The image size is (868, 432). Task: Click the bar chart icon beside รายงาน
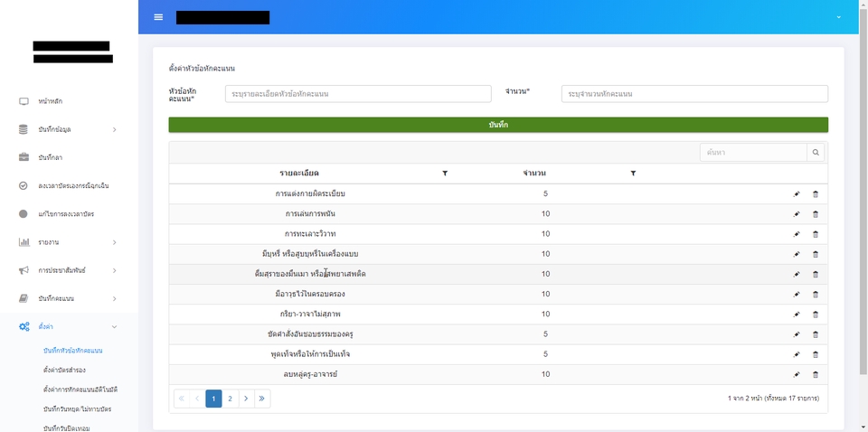[x=24, y=242]
